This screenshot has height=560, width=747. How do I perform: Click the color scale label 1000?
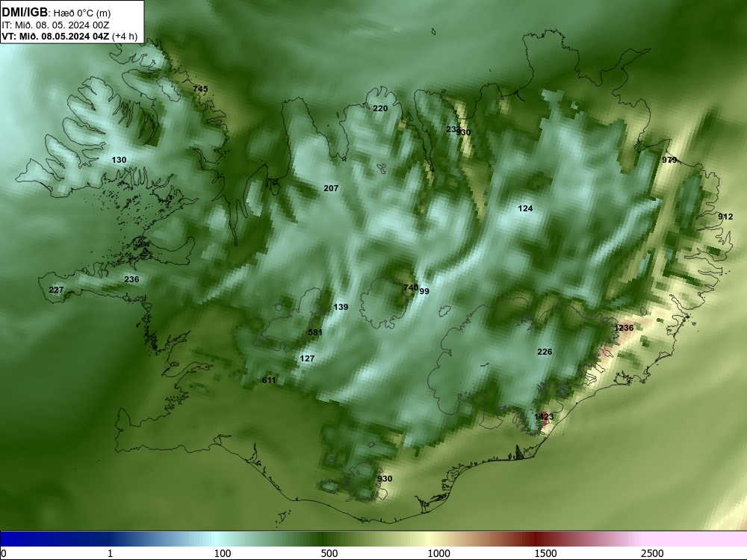(438, 553)
